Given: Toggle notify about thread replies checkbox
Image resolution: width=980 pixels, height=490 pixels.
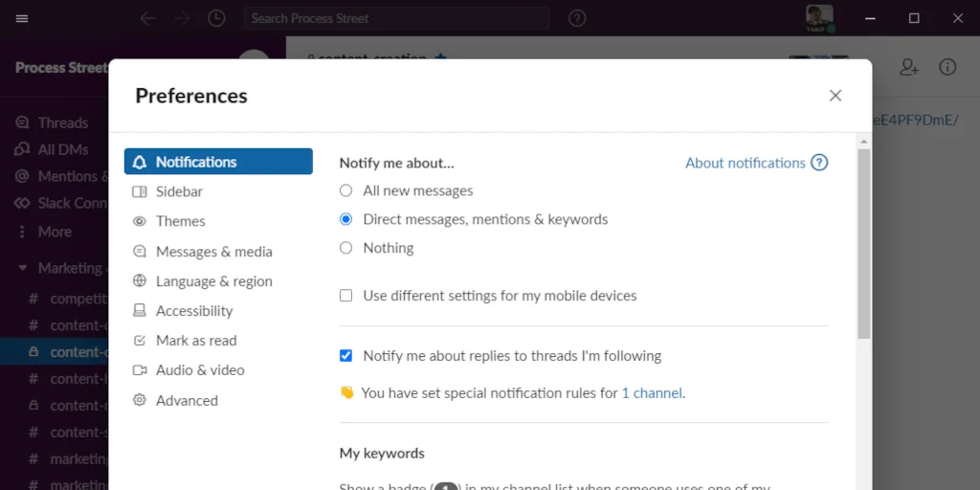Looking at the screenshot, I should coord(345,356).
